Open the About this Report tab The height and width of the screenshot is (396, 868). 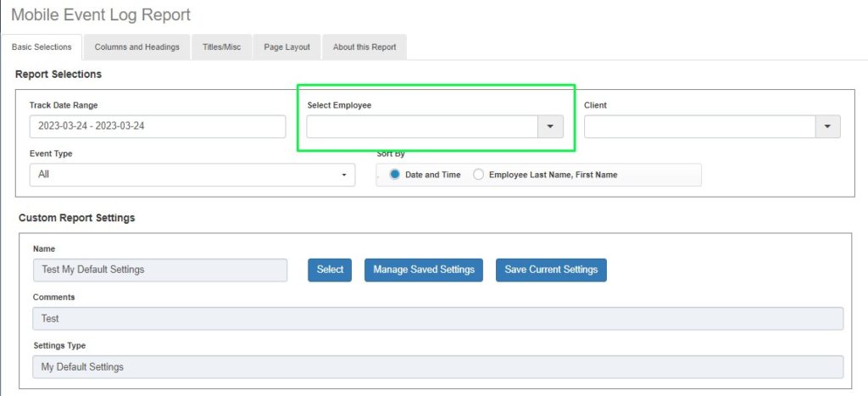coord(364,47)
